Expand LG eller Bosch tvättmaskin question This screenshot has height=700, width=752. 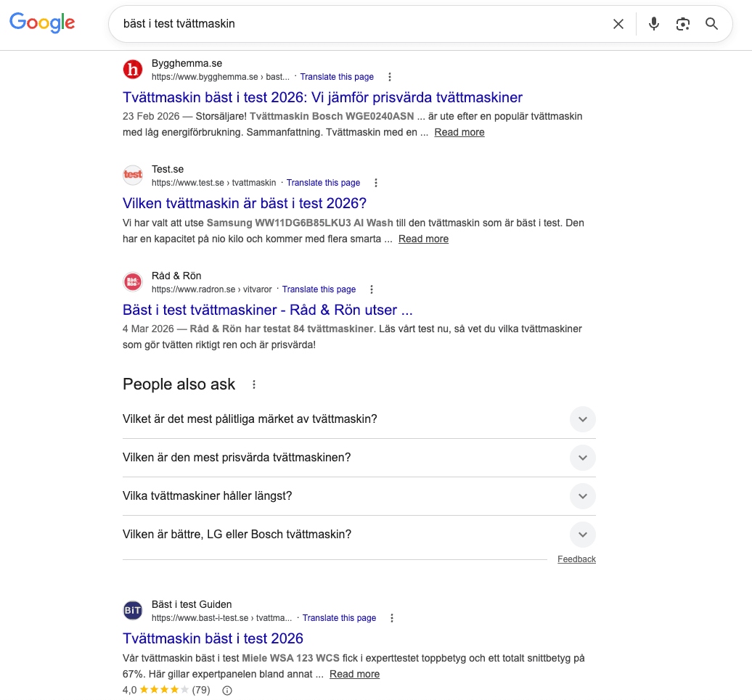click(x=582, y=535)
